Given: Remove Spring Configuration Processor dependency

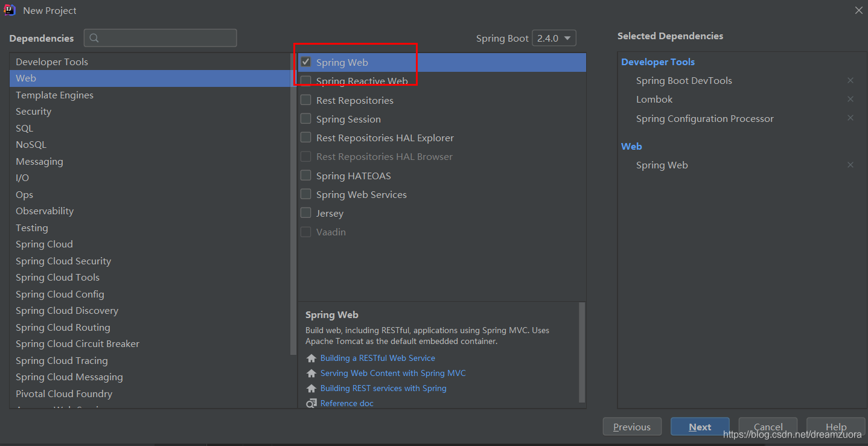Looking at the screenshot, I should click(x=850, y=118).
